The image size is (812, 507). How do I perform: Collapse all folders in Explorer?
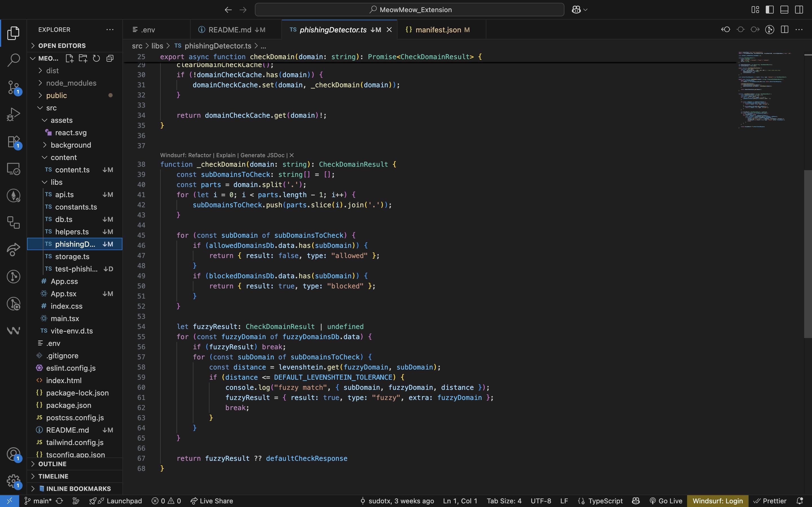[110, 58]
